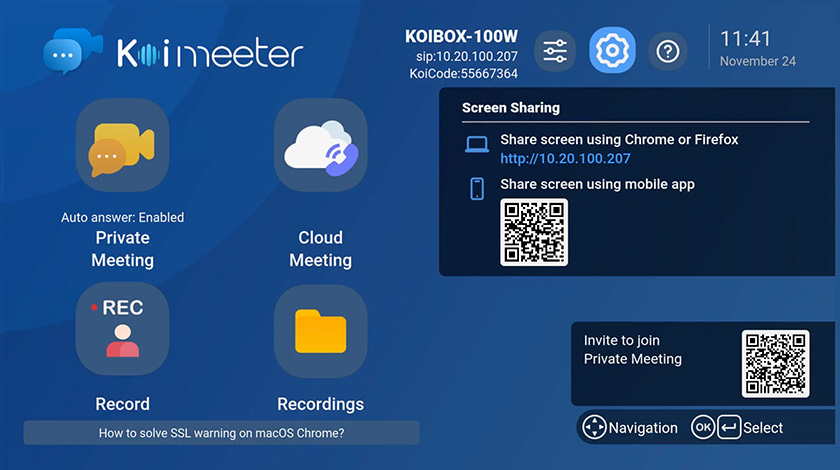
Task: Open help with the question mark icon
Action: click(668, 50)
